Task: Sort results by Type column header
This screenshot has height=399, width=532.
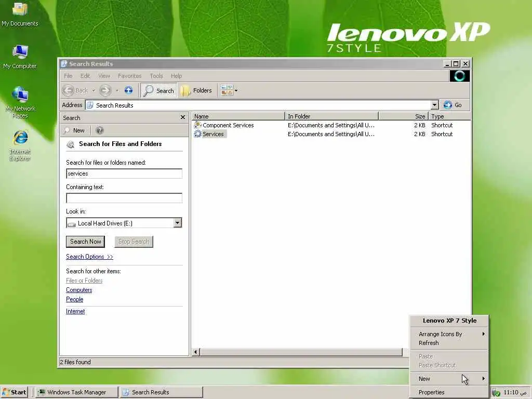Action: pos(449,116)
